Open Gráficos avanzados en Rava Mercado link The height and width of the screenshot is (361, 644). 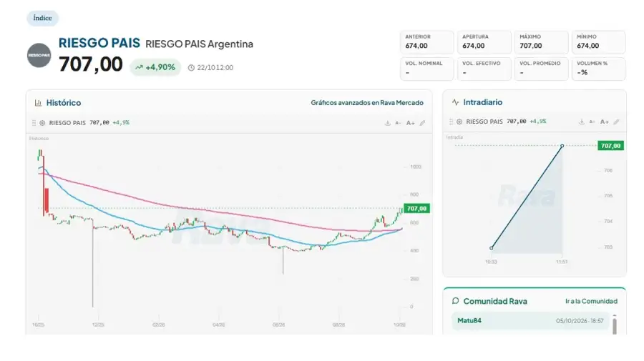[367, 103]
